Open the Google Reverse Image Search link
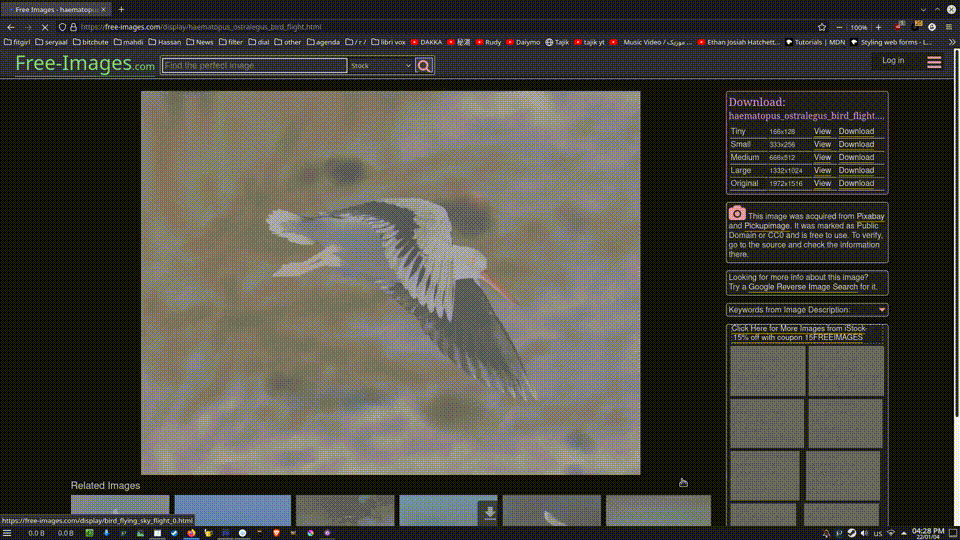 click(803, 287)
